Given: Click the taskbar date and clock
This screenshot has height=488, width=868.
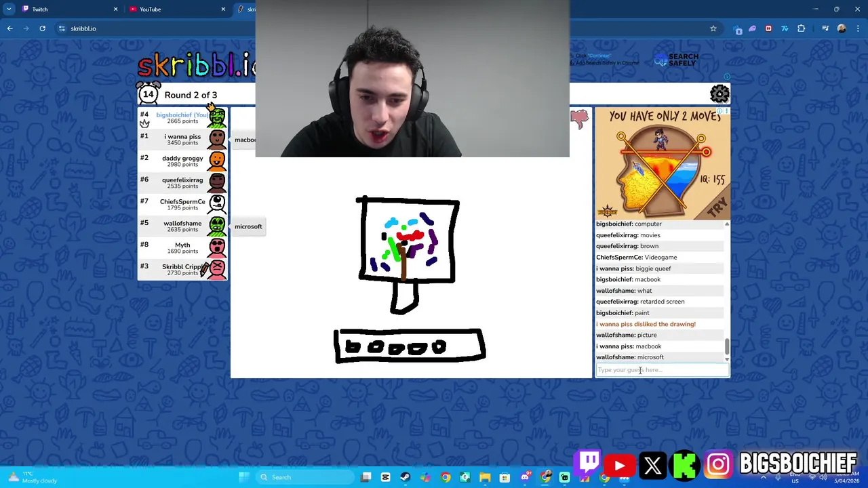Looking at the screenshot, I should tap(846, 477).
